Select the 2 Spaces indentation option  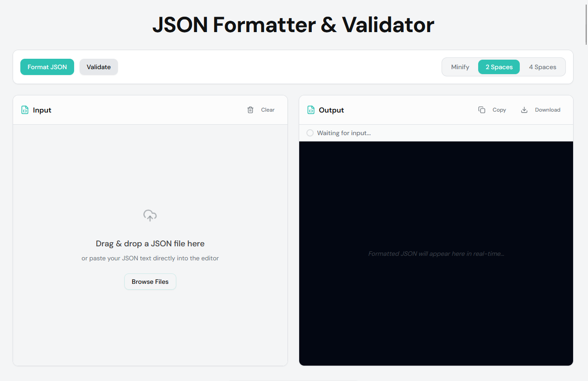point(499,67)
